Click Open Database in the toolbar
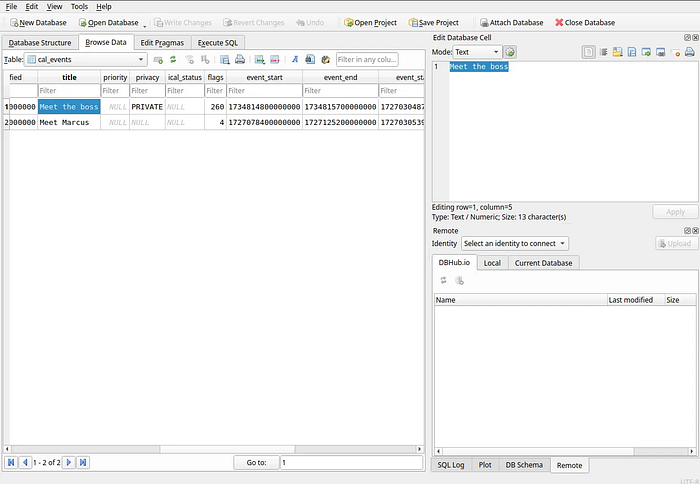 coord(108,22)
